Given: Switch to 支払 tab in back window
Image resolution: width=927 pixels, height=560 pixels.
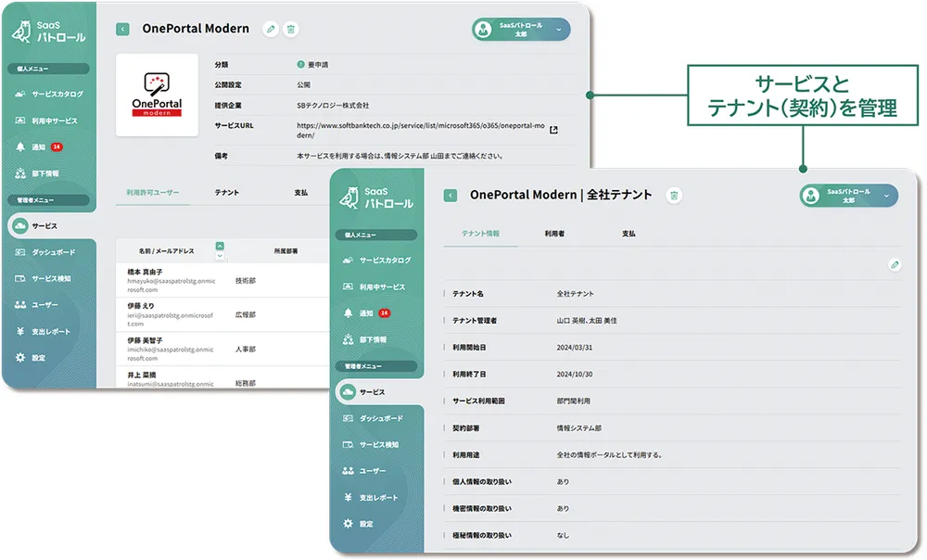Looking at the screenshot, I should coord(301,193).
